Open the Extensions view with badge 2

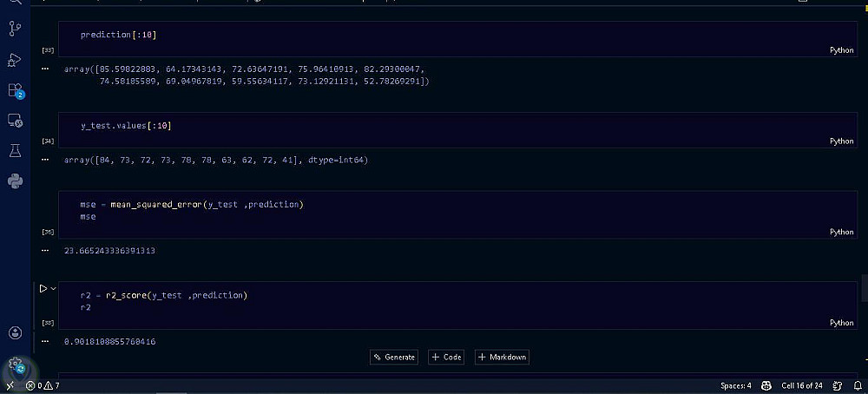pyautogui.click(x=15, y=90)
